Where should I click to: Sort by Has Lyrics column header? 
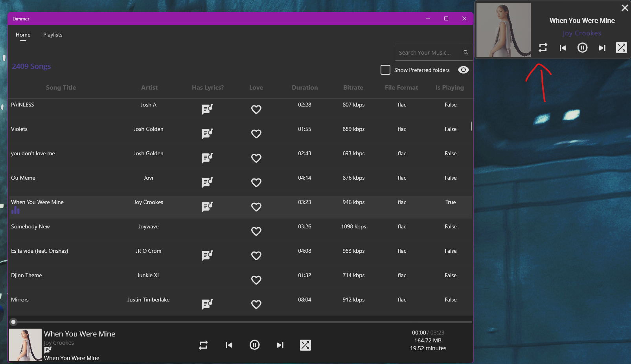pyautogui.click(x=208, y=88)
